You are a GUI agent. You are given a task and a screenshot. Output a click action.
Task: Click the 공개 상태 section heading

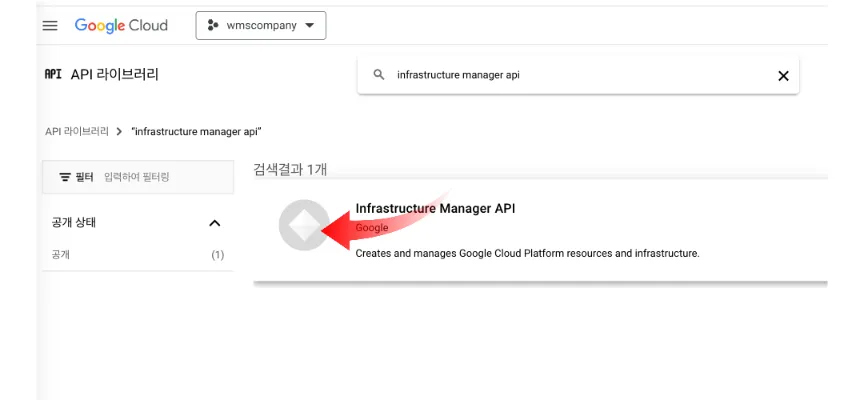pos(74,223)
